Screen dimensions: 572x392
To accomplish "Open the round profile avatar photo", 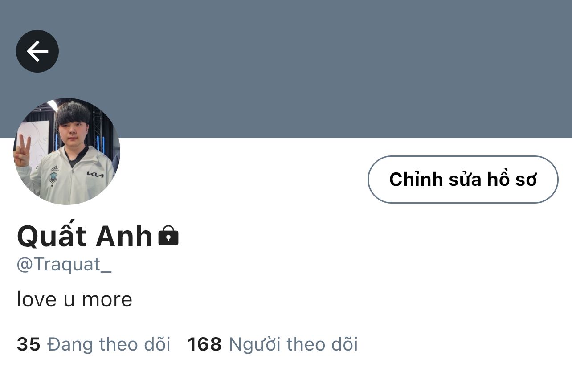I will point(67,151).
